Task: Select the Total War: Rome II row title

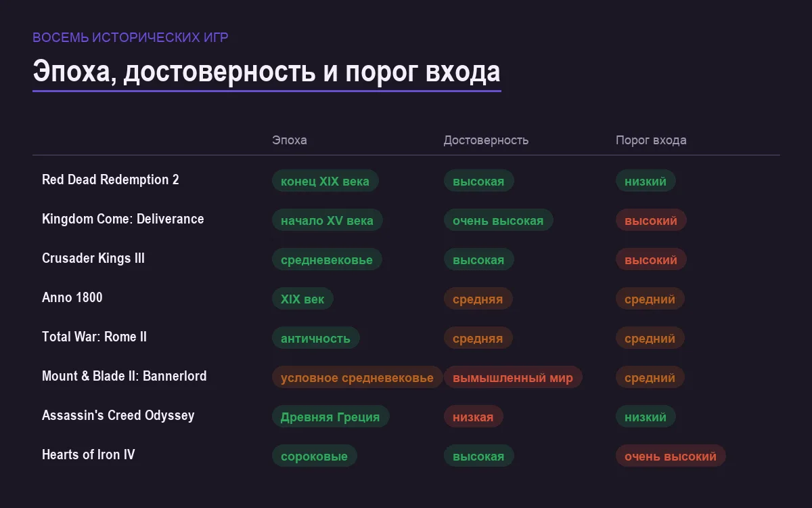Action: click(94, 337)
